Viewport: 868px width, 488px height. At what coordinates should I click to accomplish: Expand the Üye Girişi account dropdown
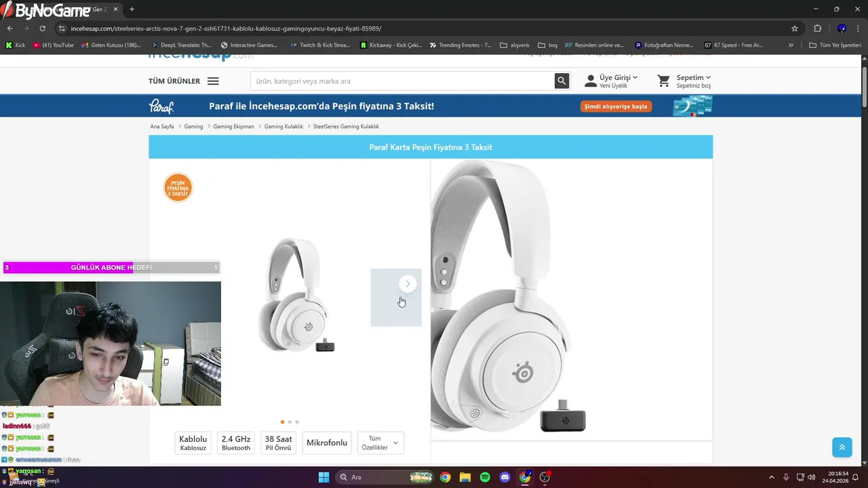635,77
